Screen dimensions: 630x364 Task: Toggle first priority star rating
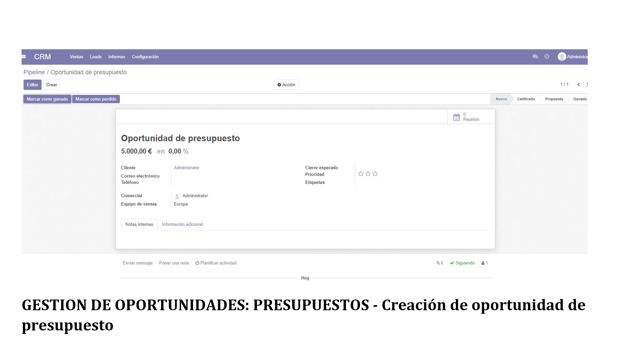click(x=361, y=173)
